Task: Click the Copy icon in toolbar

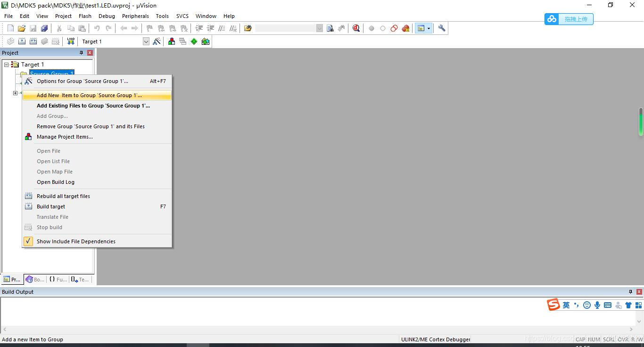Action: tap(71, 28)
